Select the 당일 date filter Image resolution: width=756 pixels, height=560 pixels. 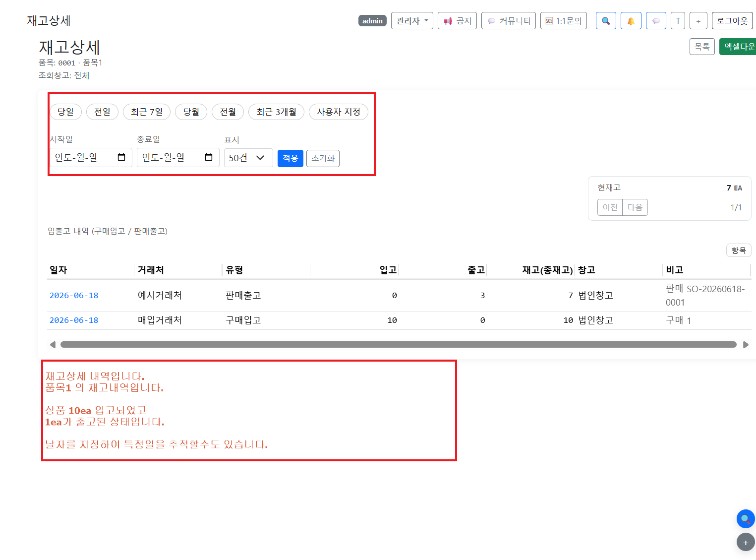(65, 112)
